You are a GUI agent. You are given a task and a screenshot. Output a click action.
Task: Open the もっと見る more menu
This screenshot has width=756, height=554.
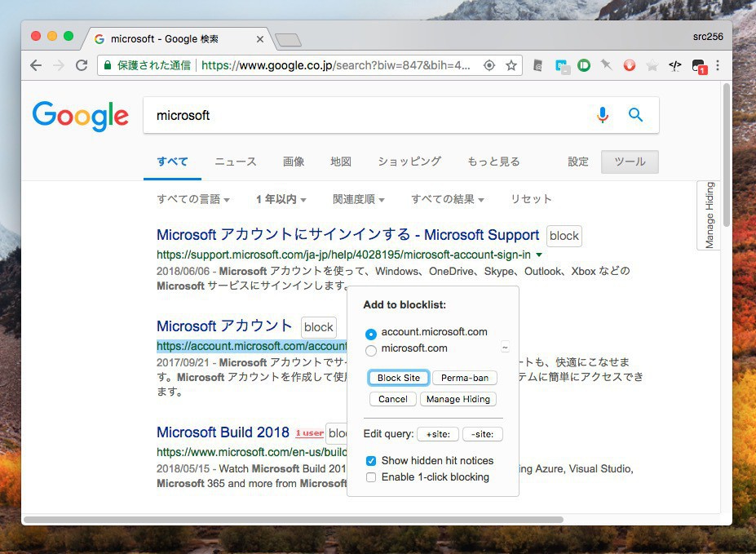click(493, 162)
